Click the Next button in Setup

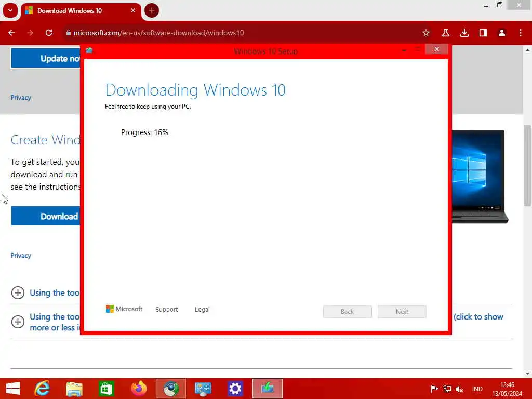click(x=402, y=312)
